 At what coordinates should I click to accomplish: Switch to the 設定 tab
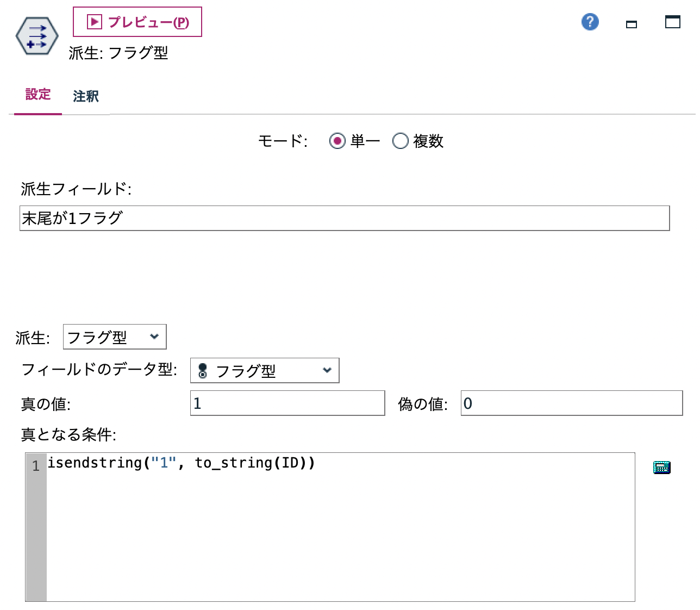pyautogui.click(x=37, y=95)
